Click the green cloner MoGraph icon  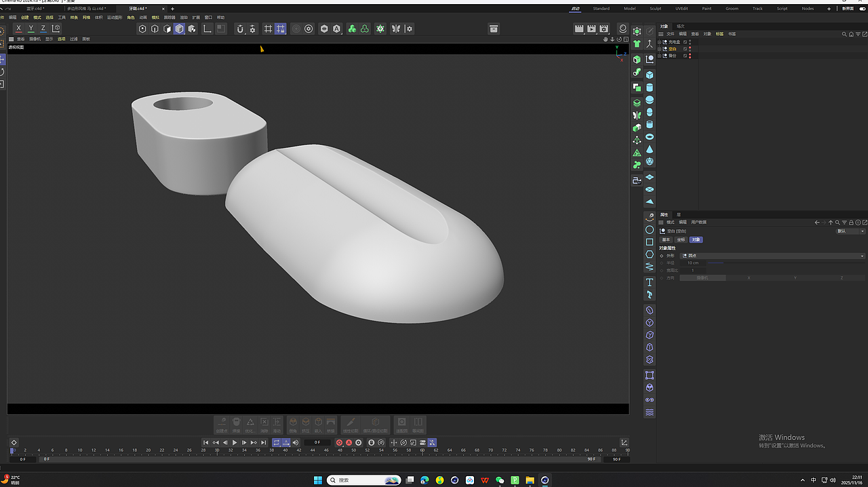352,28
